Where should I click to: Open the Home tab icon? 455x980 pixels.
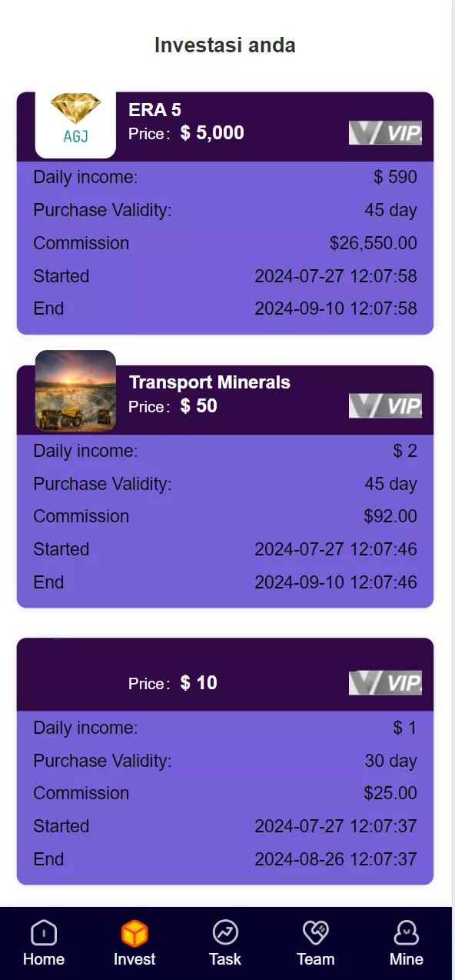coord(44,932)
